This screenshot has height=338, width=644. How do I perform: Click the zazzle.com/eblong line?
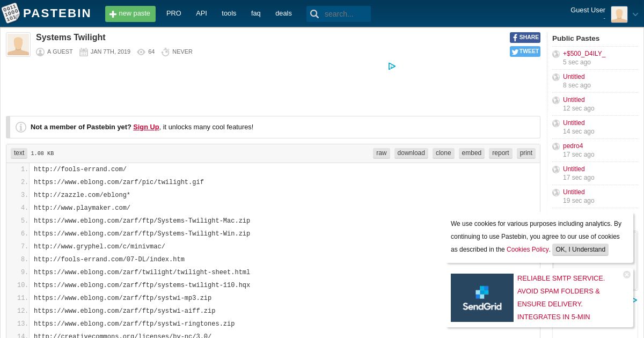point(82,195)
